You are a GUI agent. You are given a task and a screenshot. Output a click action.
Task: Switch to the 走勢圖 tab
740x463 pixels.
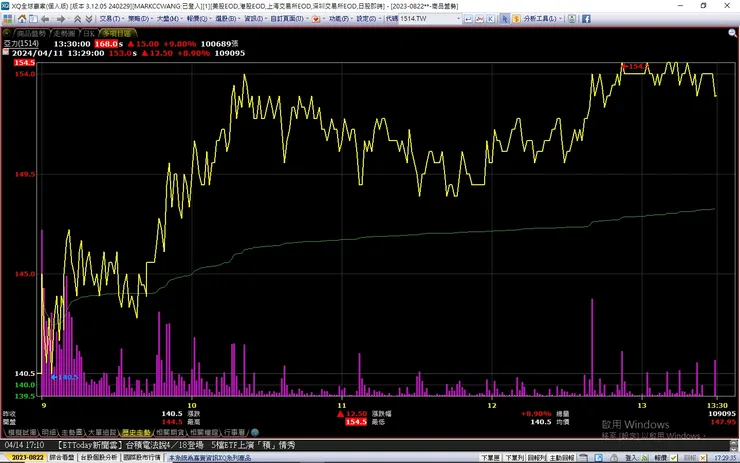pyautogui.click(x=64, y=34)
